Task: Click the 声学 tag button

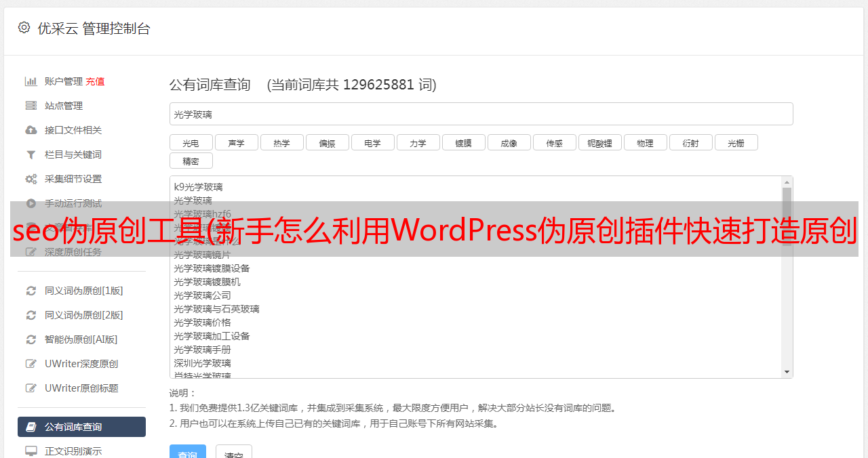Action: pos(236,142)
